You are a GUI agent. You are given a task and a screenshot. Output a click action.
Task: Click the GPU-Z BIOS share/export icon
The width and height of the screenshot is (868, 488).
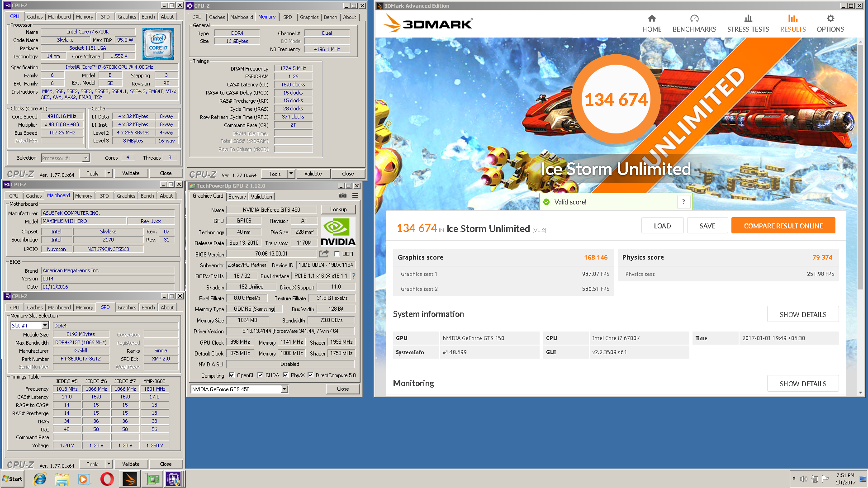(x=324, y=254)
